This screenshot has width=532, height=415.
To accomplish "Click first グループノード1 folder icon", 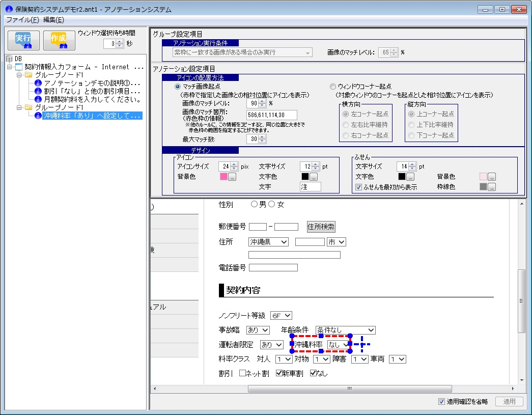I will (29, 75).
